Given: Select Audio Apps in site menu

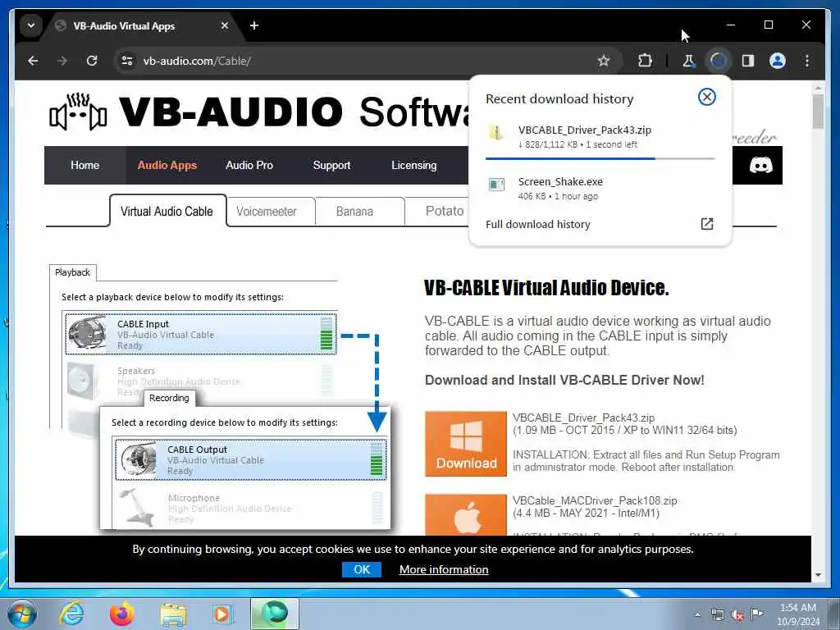Looking at the screenshot, I should click(167, 166).
